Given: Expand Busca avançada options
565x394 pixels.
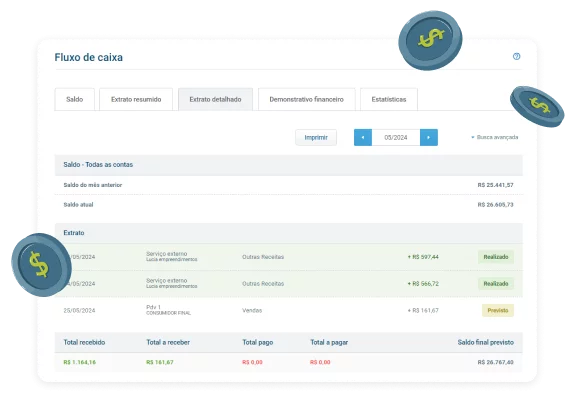Looking at the screenshot, I should [494, 137].
